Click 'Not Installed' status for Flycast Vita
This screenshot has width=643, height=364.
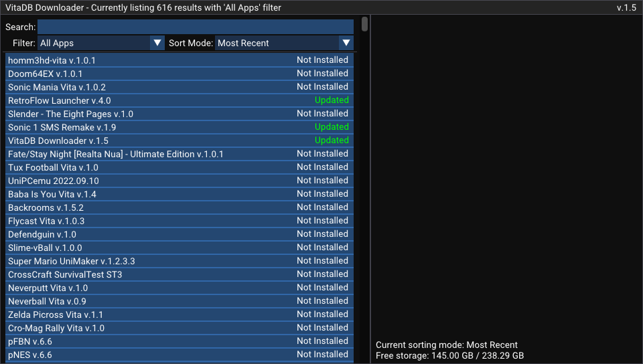322,220
